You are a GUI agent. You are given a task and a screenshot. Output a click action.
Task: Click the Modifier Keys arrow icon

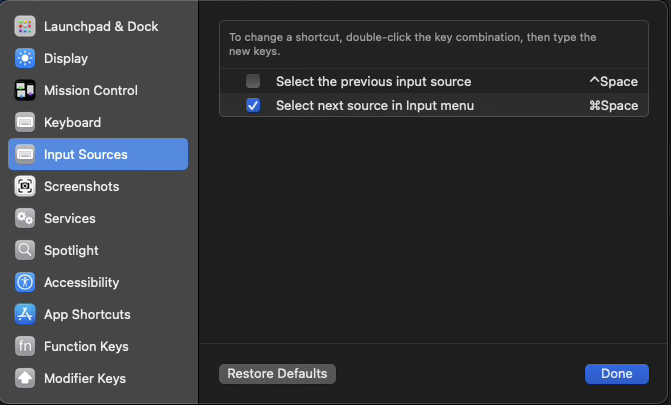click(25, 378)
